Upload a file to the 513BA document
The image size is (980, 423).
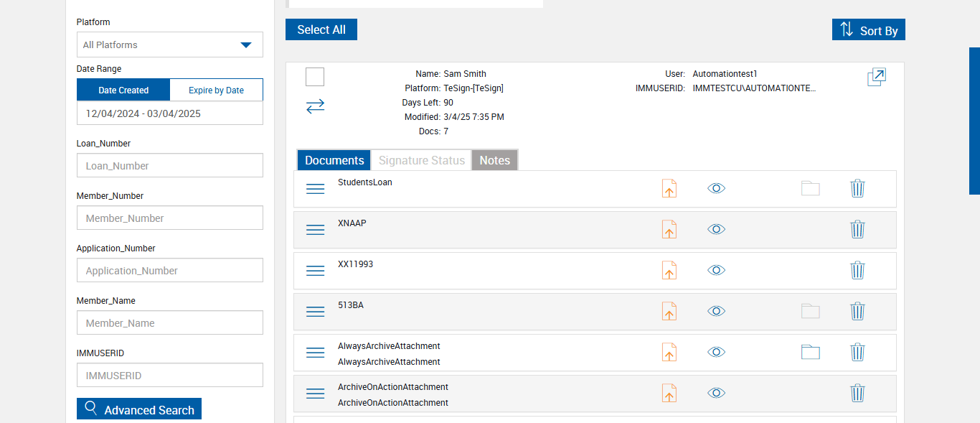pyautogui.click(x=669, y=311)
